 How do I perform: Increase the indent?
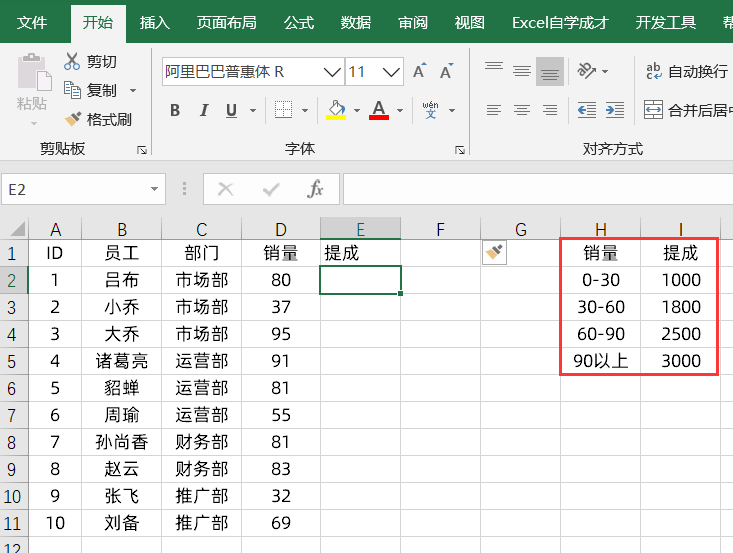pos(615,110)
